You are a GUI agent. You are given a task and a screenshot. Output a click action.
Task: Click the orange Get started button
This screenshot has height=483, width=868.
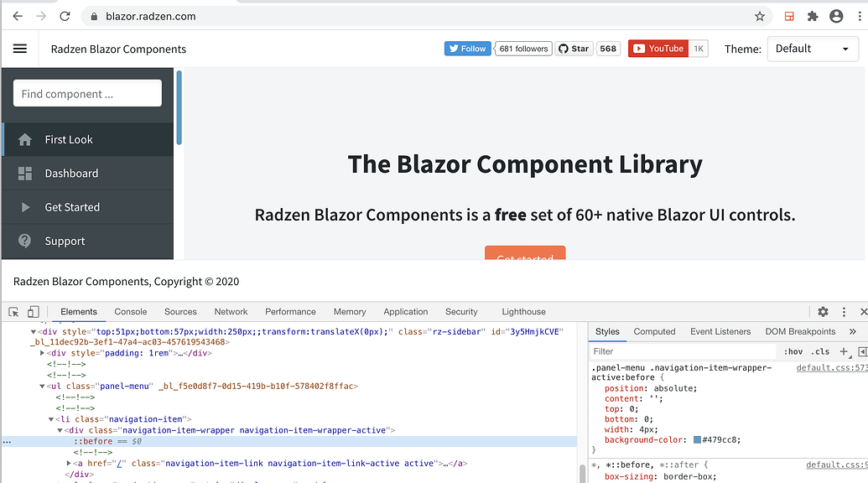click(525, 253)
